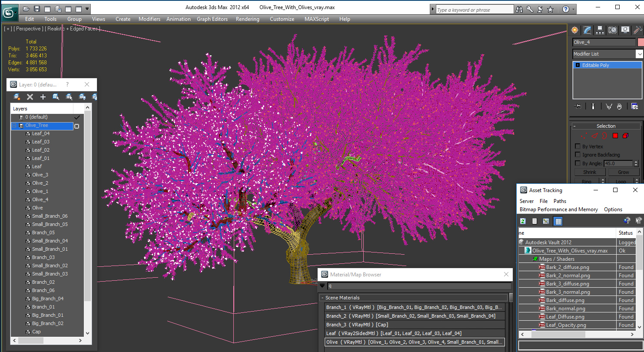Click the favorites star icon in title bar

551,9
